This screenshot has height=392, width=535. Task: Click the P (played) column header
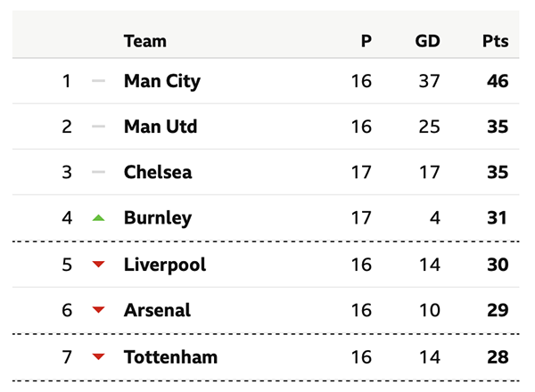(366, 41)
